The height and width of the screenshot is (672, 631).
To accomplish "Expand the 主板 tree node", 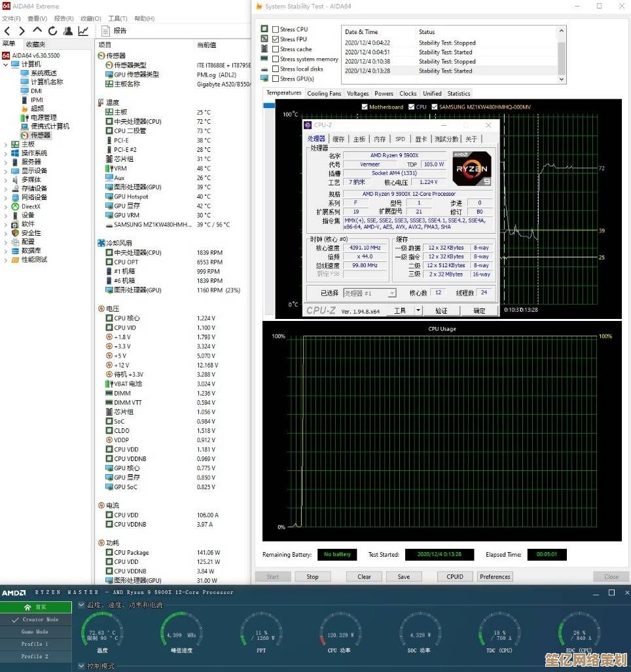I will tap(6, 145).
